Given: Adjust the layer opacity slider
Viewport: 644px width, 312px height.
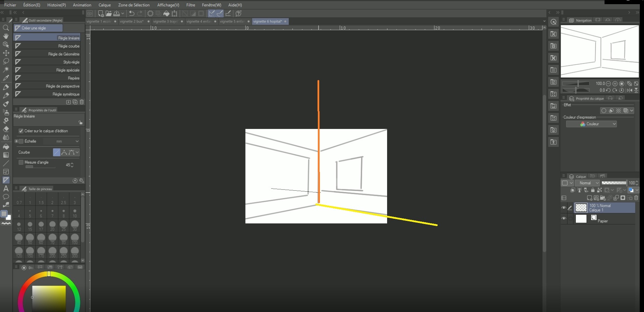Looking at the screenshot, I should pos(614,183).
